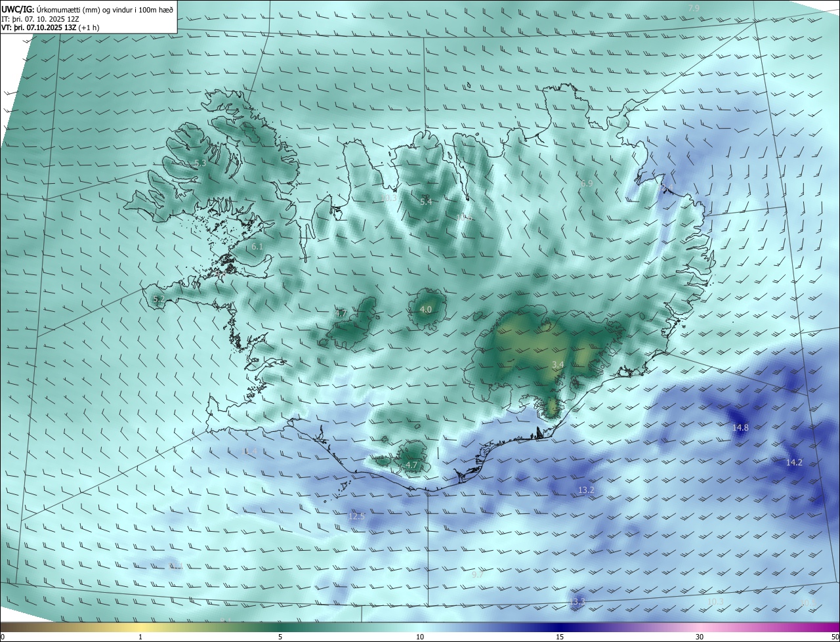Select the 4.0 label on Hofsjökull glacier
Viewport: 840px width, 642px height.
click(425, 309)
